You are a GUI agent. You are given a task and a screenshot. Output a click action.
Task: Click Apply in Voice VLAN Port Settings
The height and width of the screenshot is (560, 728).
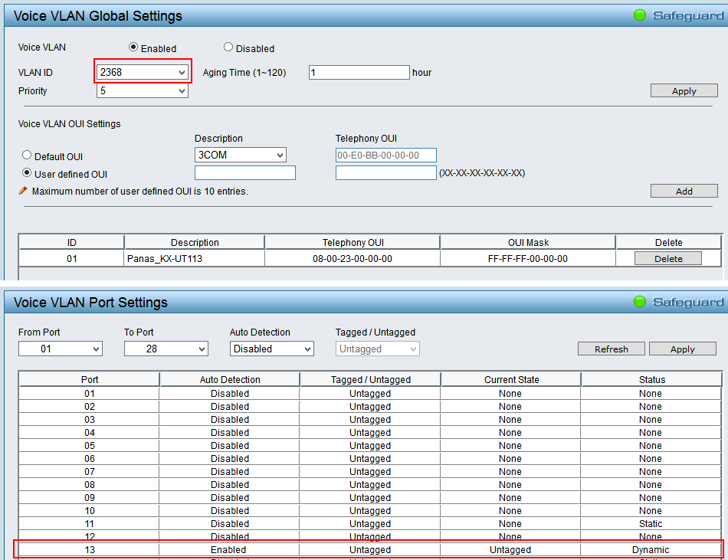click(x=682, y=349)
